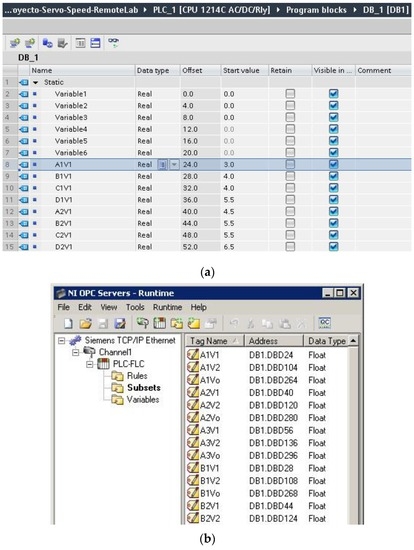
Task: Collapse the Channel1 tree node
Action: click(76, 352)
